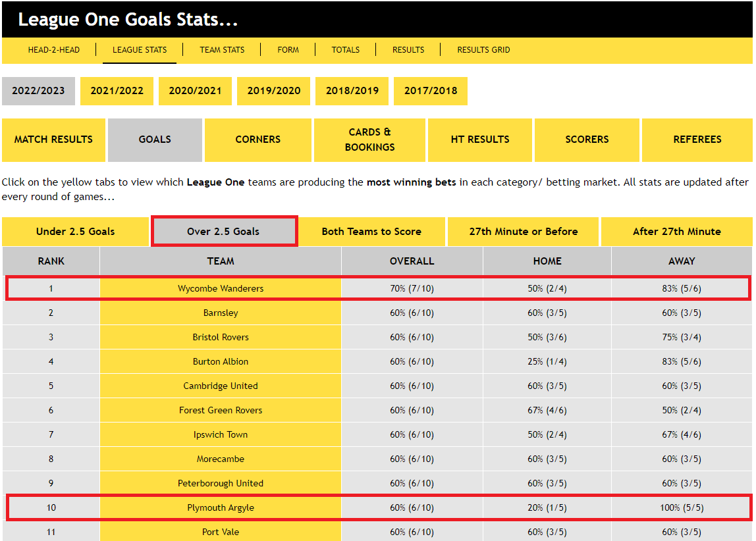The width and height of the screenshot is (756, 541).
Task: Open the TEAM STATS tab
Action: pos(223,49)
